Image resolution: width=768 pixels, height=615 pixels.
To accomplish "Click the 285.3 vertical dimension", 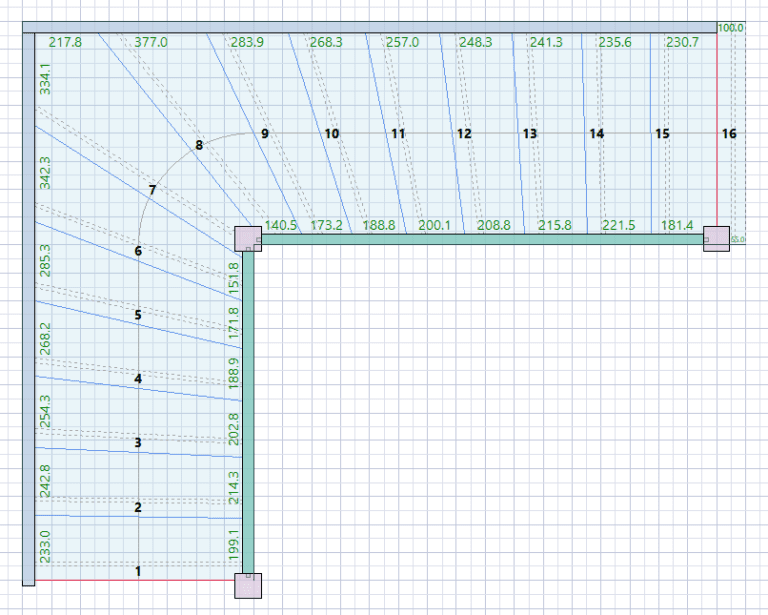I will click(x=45, y=260).
